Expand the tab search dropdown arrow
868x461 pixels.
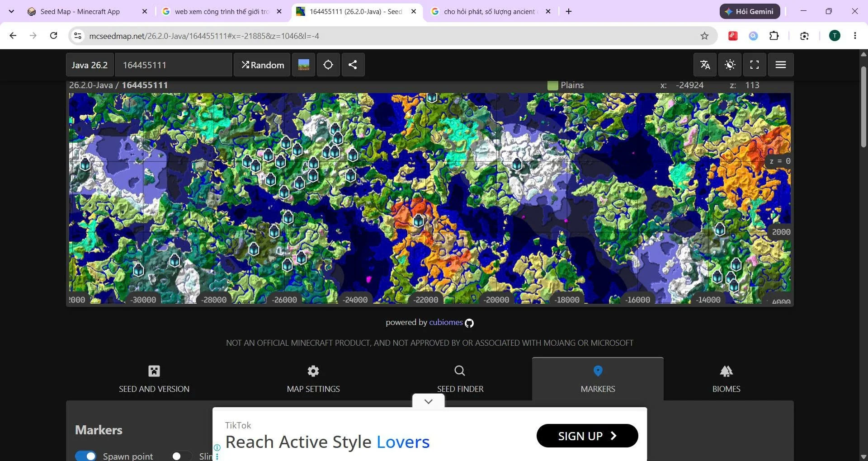point(11,11)
